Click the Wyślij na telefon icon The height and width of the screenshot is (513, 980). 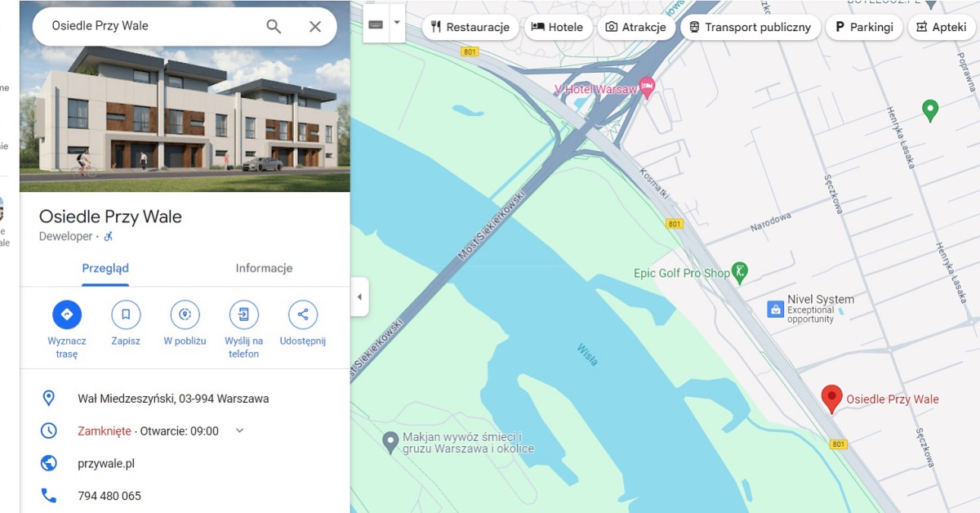point(243,314)
